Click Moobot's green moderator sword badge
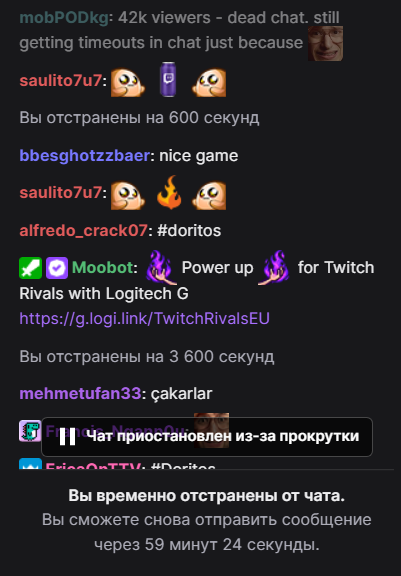Viewport: 401px width, 576px height. click(x=30, y=268)
